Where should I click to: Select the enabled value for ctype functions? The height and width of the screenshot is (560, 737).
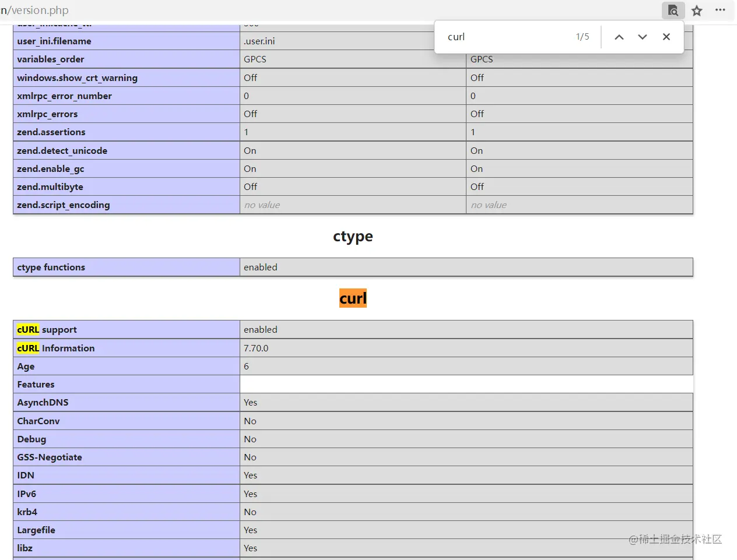(261, 267)
